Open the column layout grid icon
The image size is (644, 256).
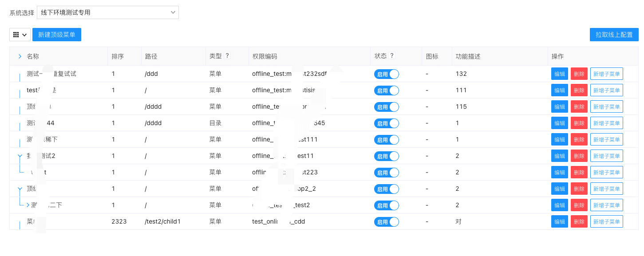(x=16, y=34)
